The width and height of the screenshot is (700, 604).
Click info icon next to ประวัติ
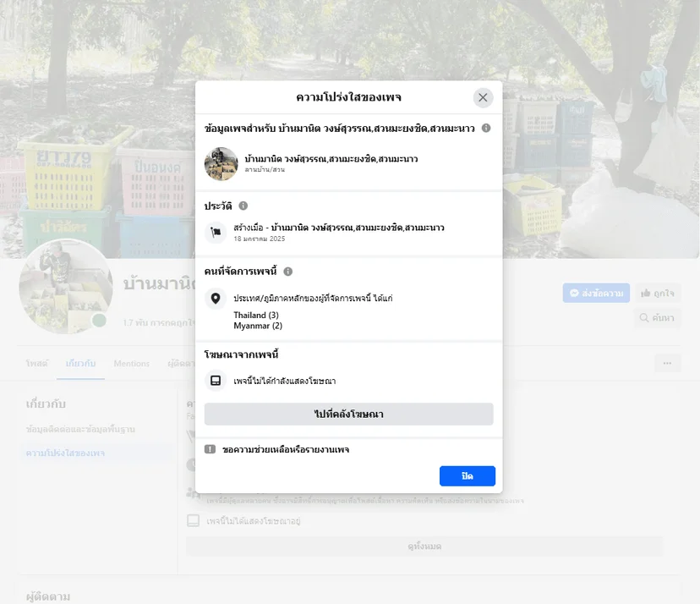tap(243, 206)
